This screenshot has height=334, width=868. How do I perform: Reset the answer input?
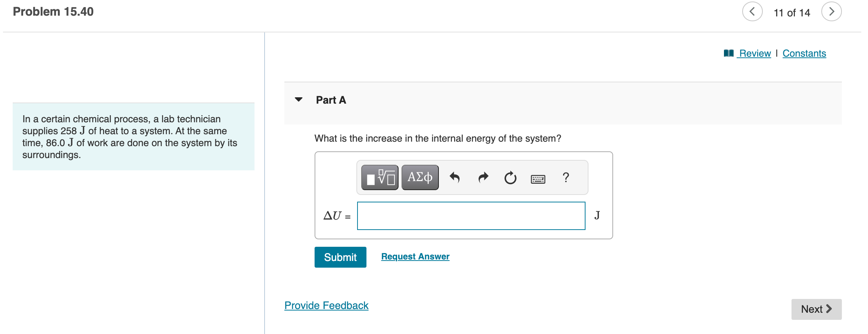(x=510, y=177)
